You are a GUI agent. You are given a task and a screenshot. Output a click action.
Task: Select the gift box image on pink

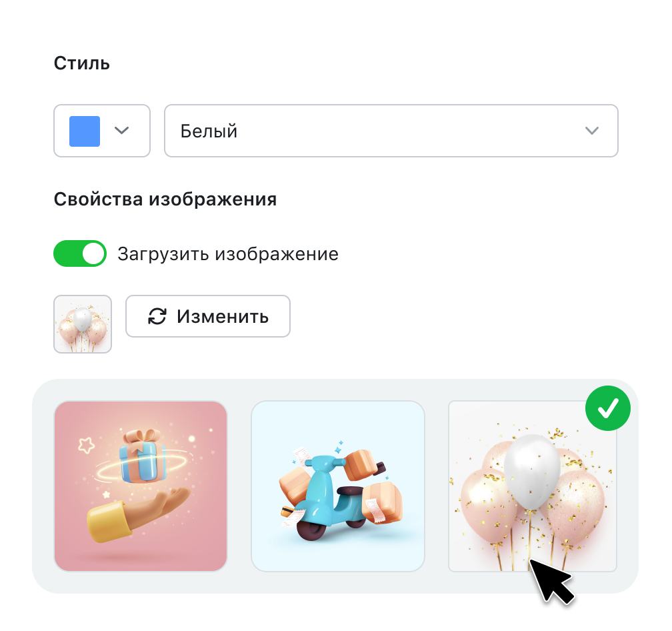tap(141, 486)
